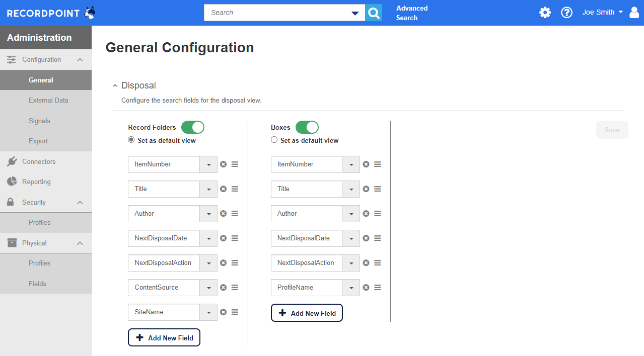The image size is (644, 356).
Task: Select Boxes as default view
Action: coord(274,140)
